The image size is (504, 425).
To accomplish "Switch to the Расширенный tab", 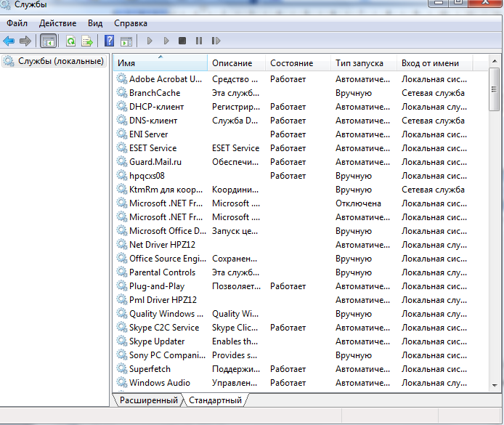I will (x=148, y=400).
